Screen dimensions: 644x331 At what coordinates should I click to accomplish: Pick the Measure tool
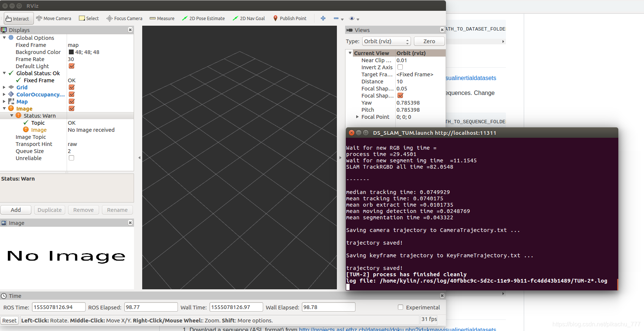click(162, 19)
